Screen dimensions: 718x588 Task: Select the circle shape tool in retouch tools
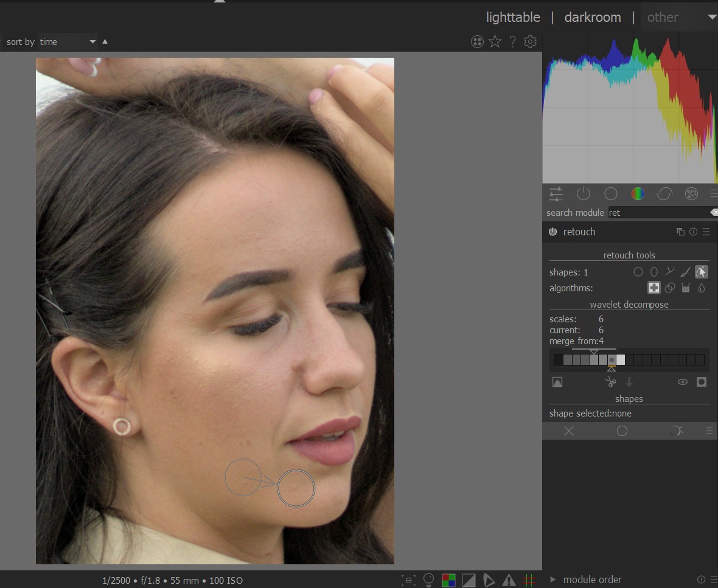click(638, 272)
